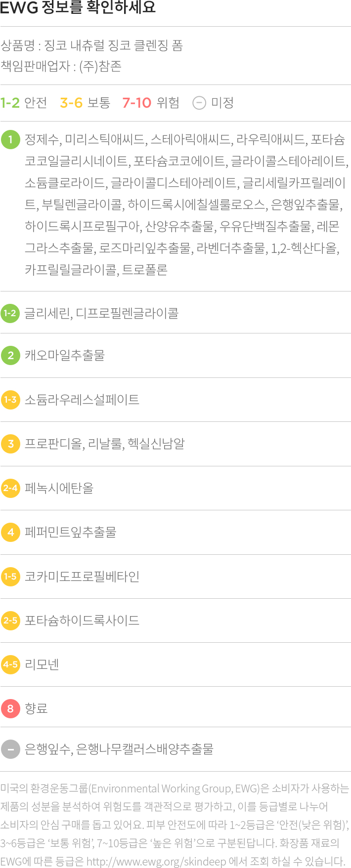Click the 향료 ingredient text

pyautogui.click(x=36, y=708)
